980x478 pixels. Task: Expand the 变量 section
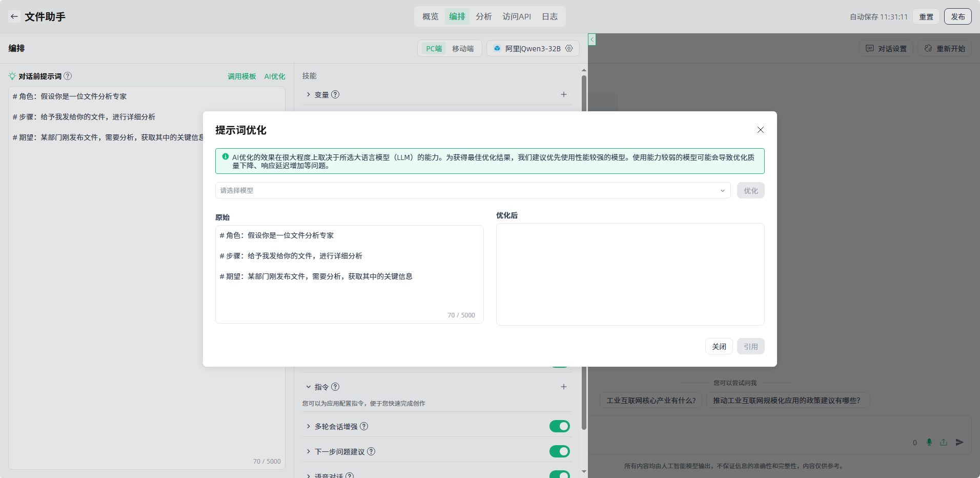pos(309,94)
